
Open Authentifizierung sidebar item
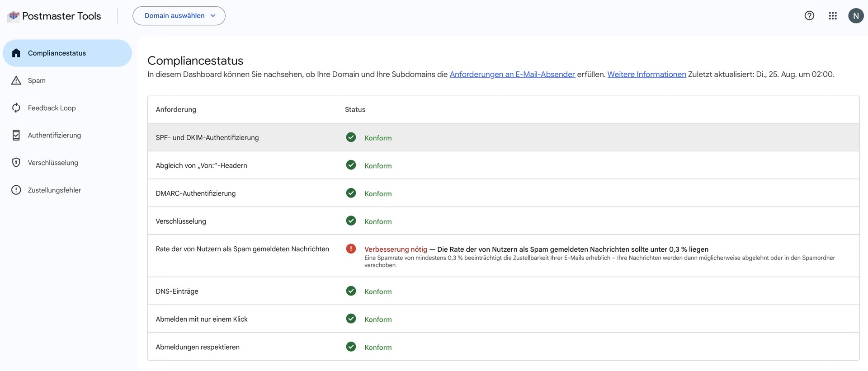coord(67,135)
